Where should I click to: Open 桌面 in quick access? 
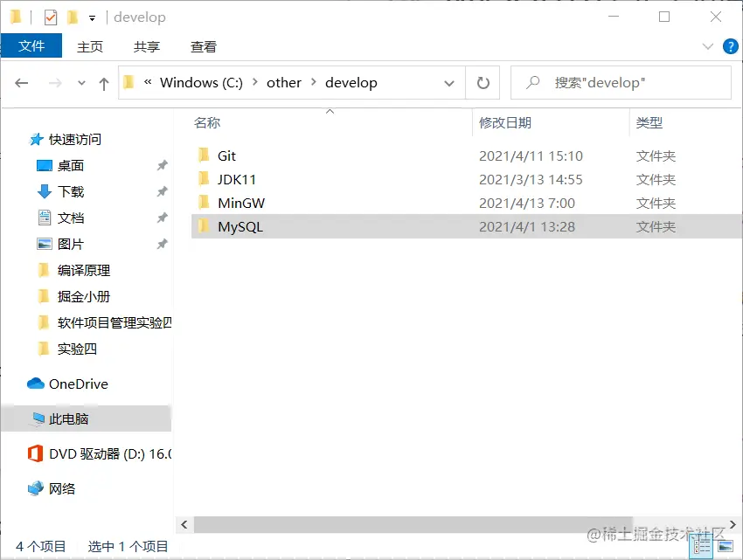pos(71,166)
